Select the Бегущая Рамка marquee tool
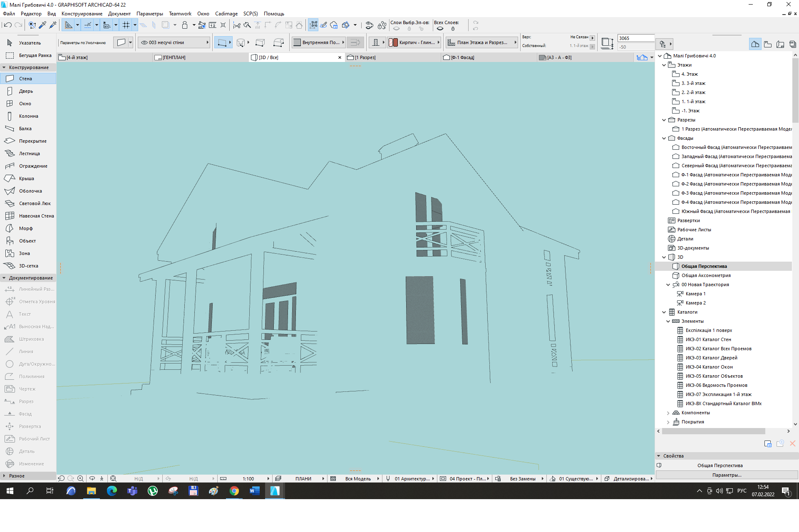The image size is (799, 532). (28, 55)
